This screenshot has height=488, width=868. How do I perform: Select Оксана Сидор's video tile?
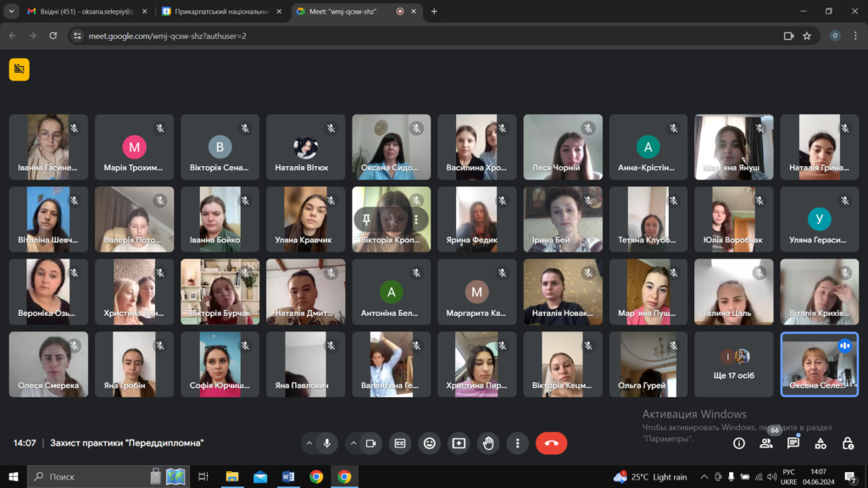click(391, 147)
